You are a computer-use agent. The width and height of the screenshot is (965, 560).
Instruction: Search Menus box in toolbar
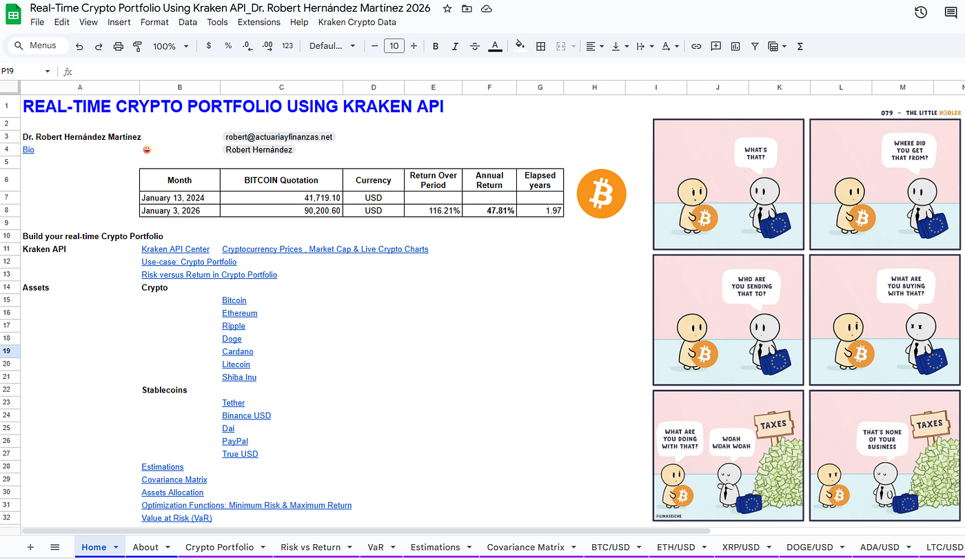click(38, 46)
